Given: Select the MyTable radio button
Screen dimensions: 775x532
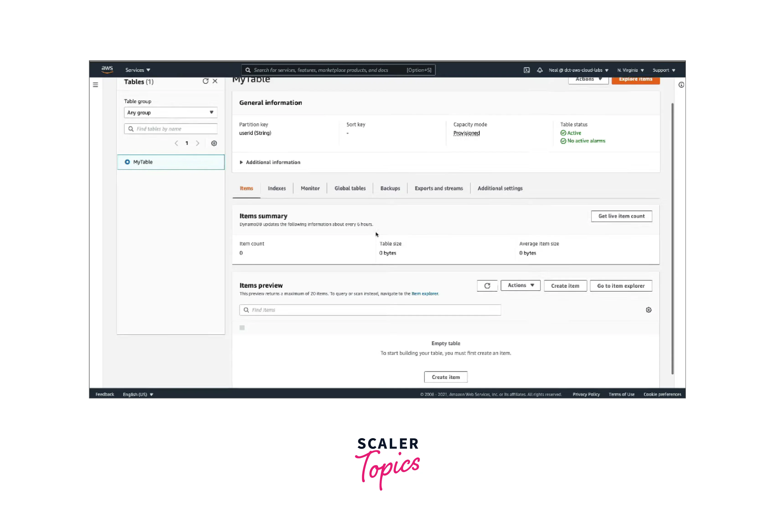Looking at the screenshot, I should (127, 162).
